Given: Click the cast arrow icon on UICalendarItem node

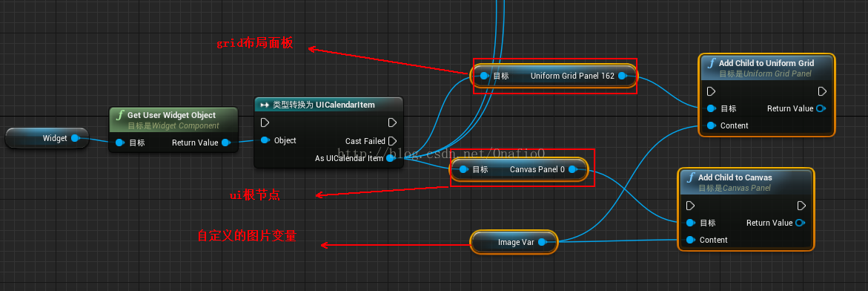Looking at the screenshot, I should (x=265, y=105).
